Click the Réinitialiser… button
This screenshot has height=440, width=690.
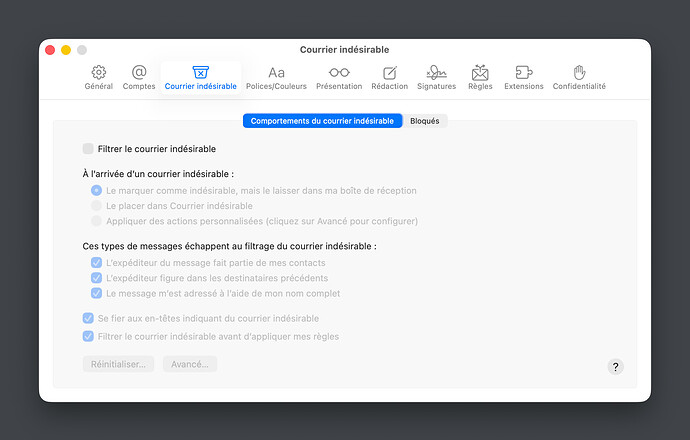[x=118, y=364]
